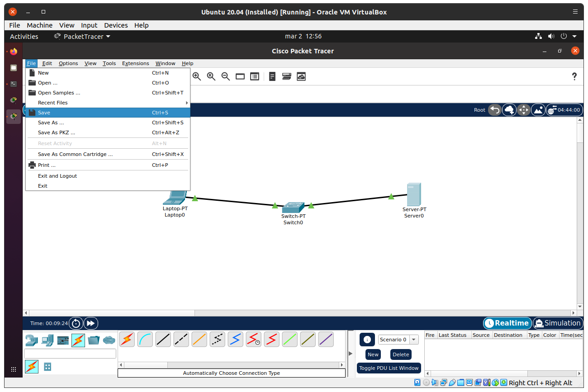Switch to Simulation mode
The height and width of the screenshot is (392, 588).
(x=557, y=323)
